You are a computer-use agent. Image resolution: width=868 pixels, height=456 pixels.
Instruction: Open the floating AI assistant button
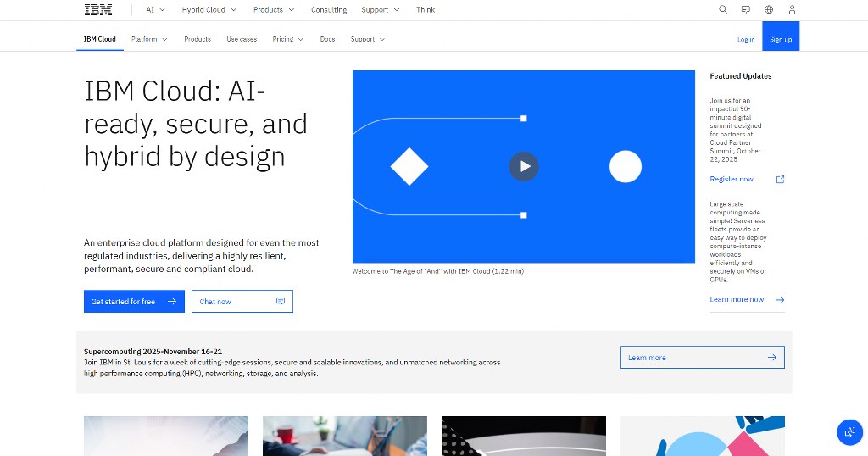849,431
